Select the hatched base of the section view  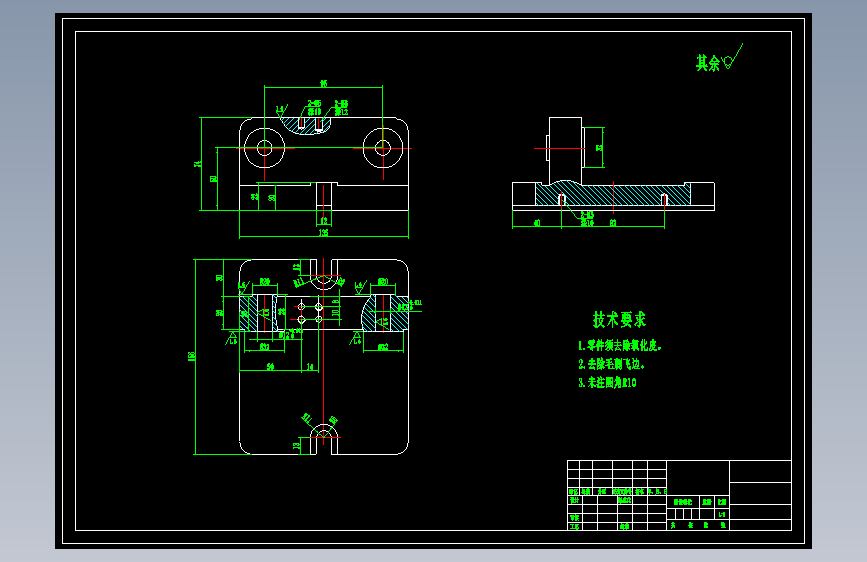[x=613, y=194]
